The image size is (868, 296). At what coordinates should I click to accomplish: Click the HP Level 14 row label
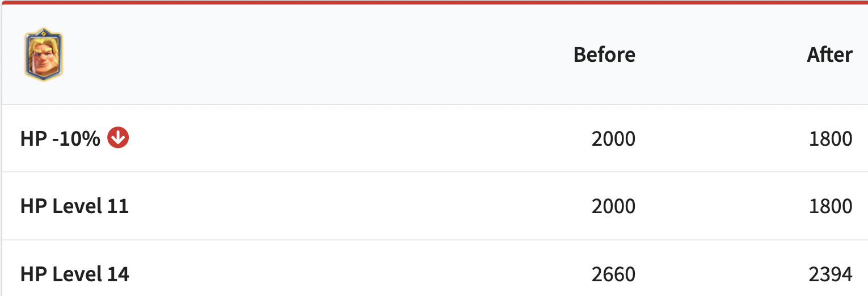point(74,274)
